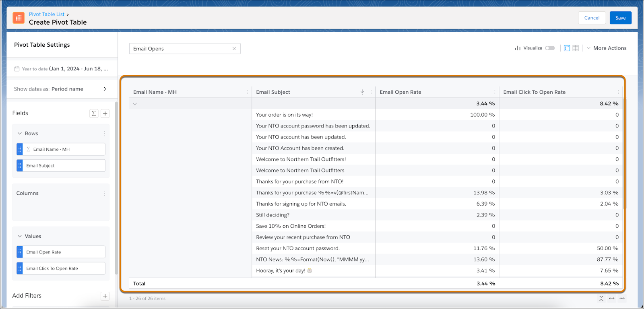Click the calendar icon beside Year to date
The width and height of the screenshot is (644, 309).
(17, 69)
